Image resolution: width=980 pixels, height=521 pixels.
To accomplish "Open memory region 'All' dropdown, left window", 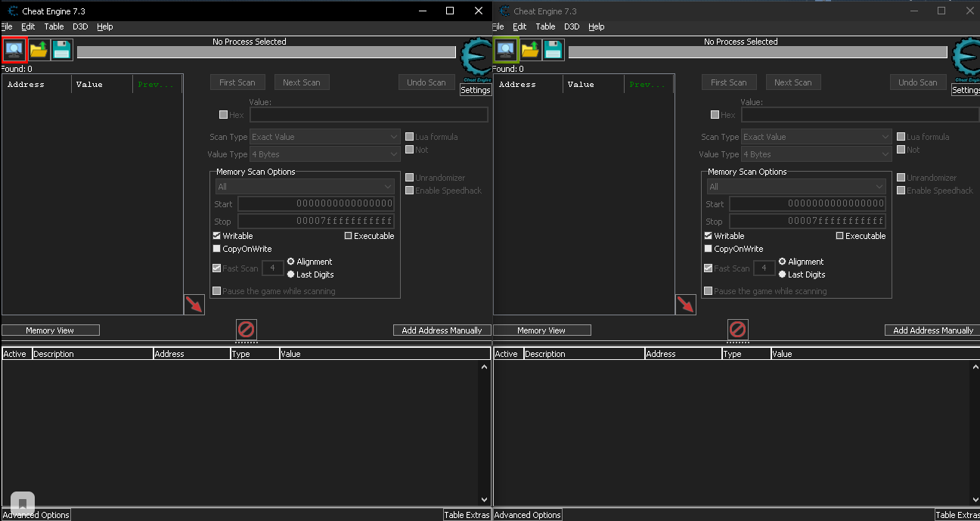I will [305, 187].
